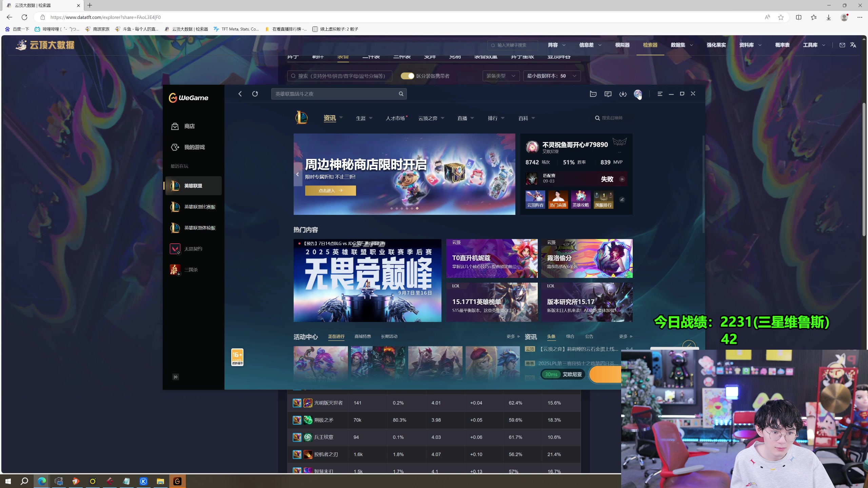The height and width of the screenshot is (488, 868).
Task: Switch language icon on 云顶大数据 site
Action: point(853,45)
